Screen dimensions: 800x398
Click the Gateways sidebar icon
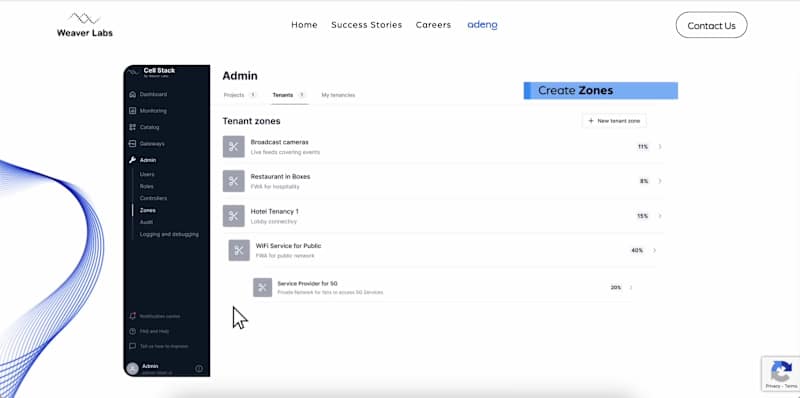pyautogui.click(x=133, y=143)
